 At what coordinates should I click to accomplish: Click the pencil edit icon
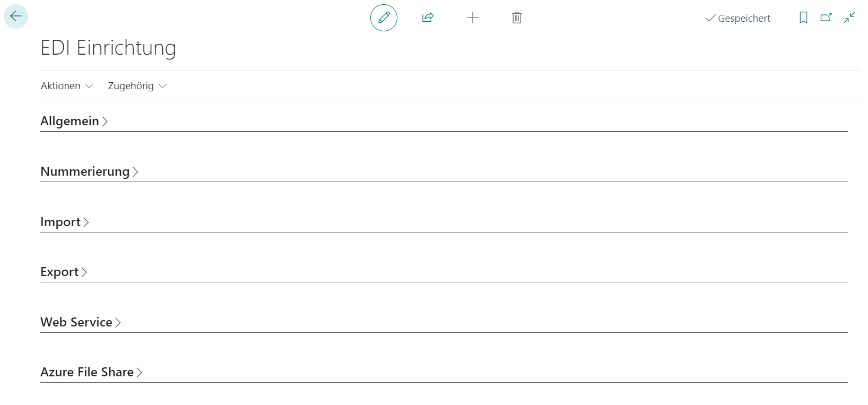[384, 18]
